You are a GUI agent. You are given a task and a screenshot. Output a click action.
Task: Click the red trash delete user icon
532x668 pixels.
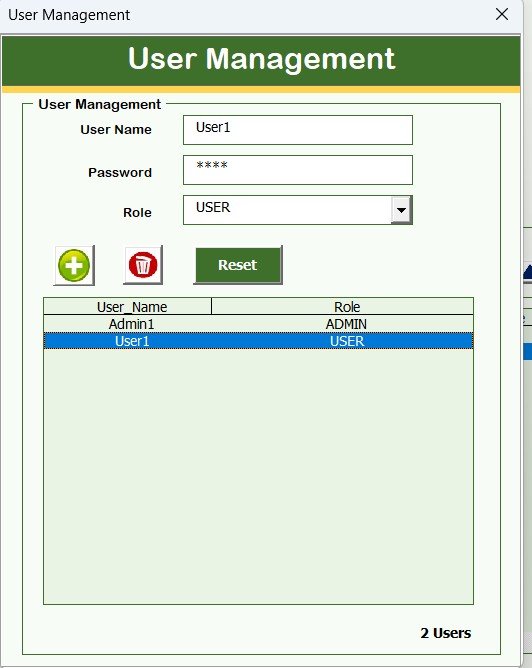[143, 265]
